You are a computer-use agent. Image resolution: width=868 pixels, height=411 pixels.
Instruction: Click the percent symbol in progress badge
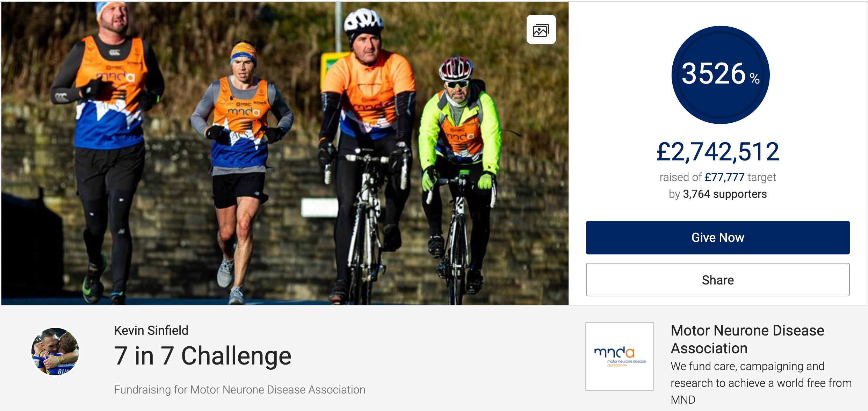[x=755, y=79]
